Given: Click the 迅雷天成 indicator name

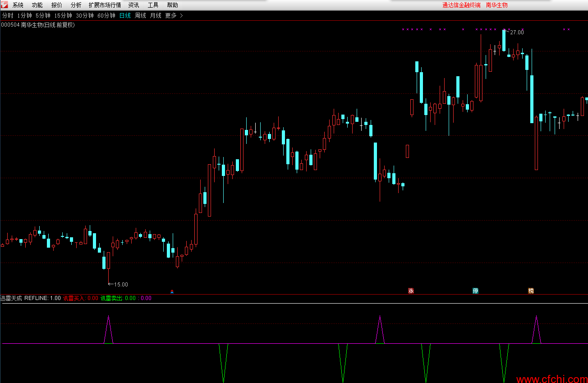Looking at the screenshot, I should click(x=11, y=298).
